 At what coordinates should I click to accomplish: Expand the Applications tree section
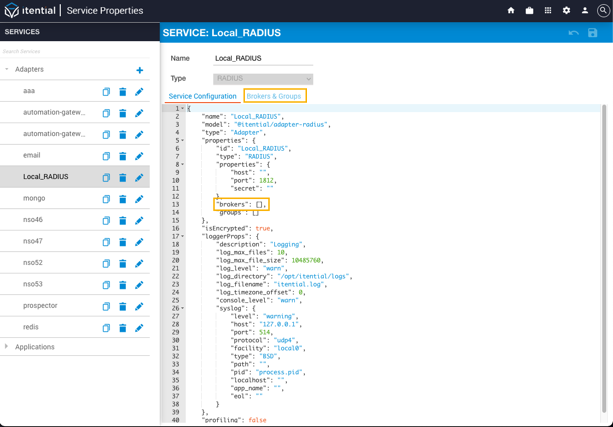tap(6, 346)
